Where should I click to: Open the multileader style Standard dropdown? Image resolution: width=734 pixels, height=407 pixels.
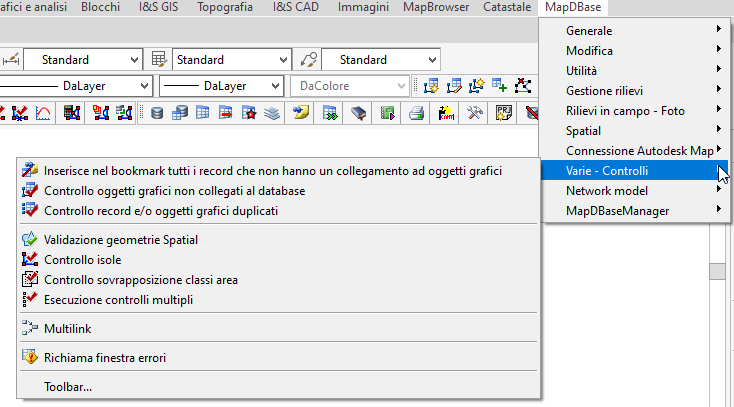point(381,60)
